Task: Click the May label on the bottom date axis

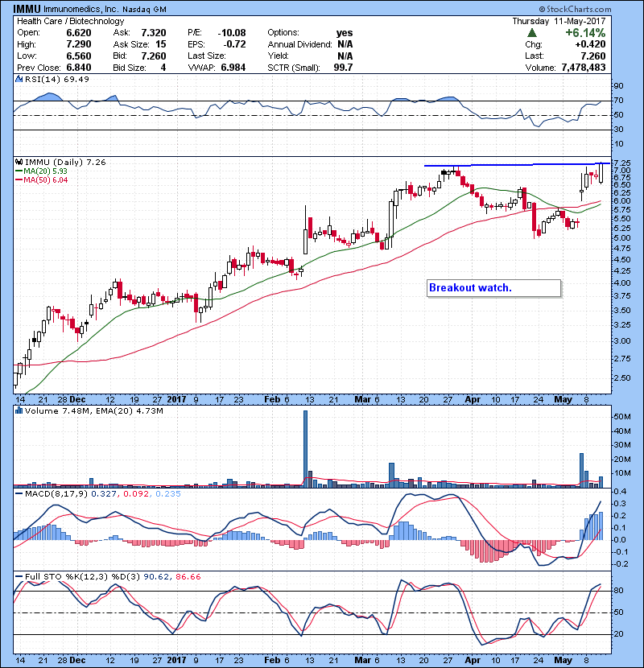Action: coord(563,660)
